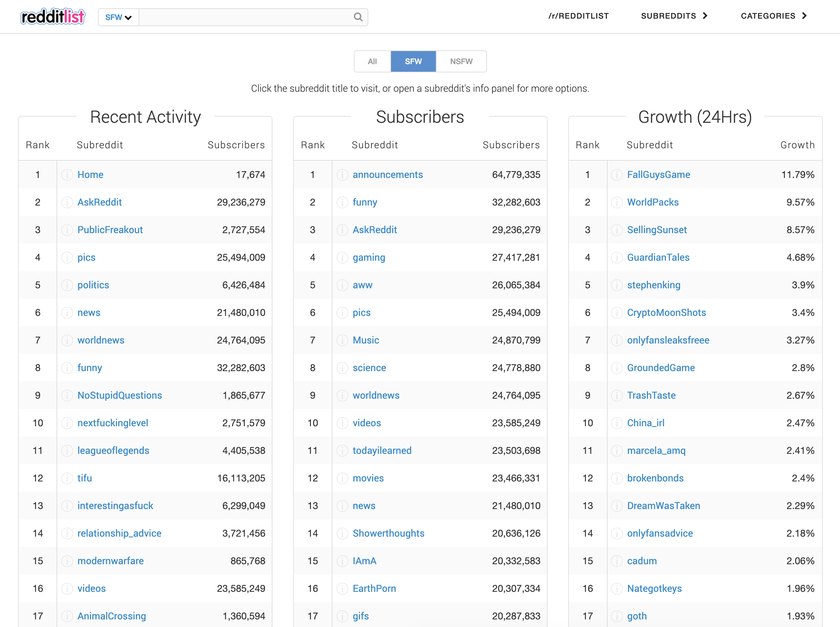Click info icon next to PublicFreakout

click(67, 230)
